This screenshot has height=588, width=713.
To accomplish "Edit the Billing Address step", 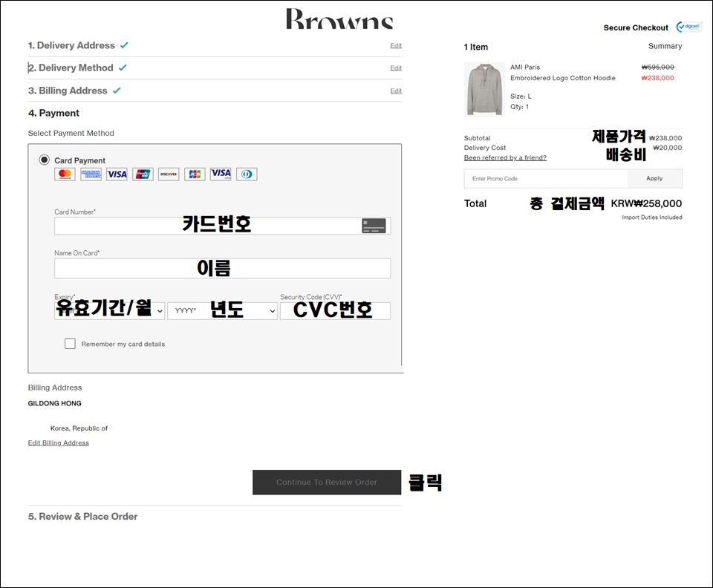I will (x=396, y=91).
